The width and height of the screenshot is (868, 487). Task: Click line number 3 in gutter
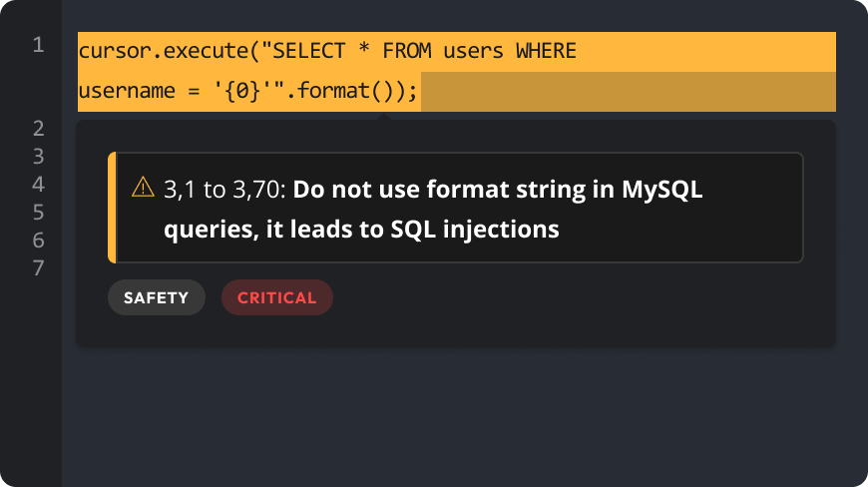(38, 156)
